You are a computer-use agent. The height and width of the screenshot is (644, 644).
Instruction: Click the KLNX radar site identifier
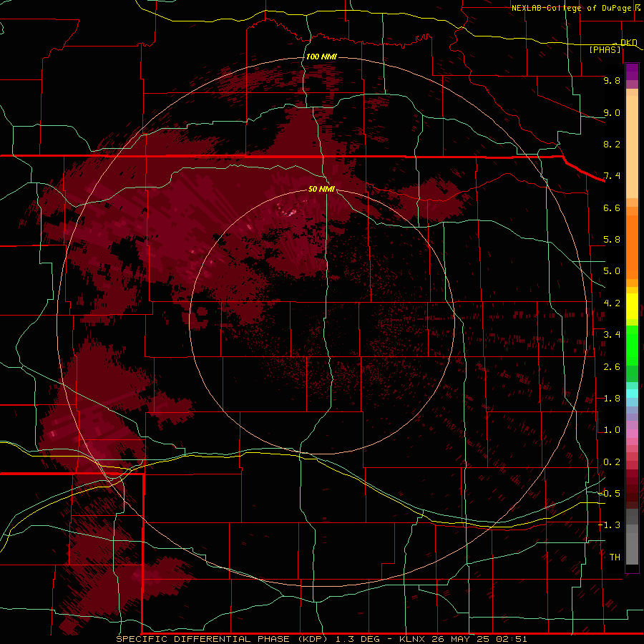413,639
